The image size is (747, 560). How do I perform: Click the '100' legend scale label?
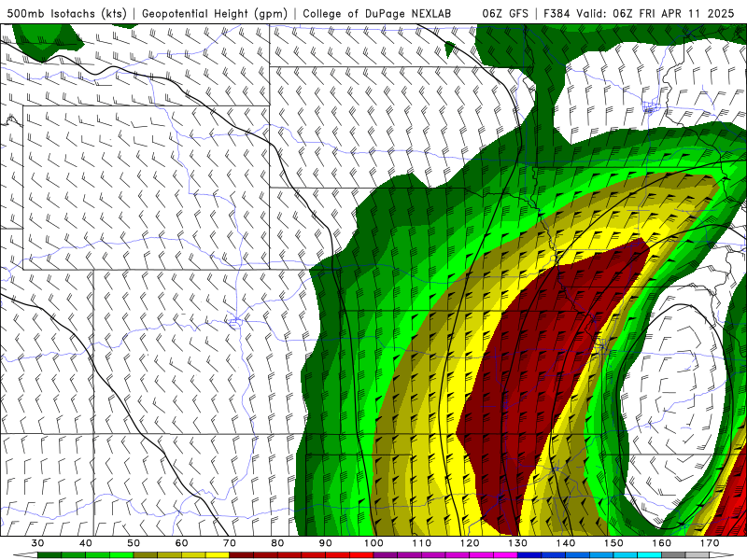[373, 543]
